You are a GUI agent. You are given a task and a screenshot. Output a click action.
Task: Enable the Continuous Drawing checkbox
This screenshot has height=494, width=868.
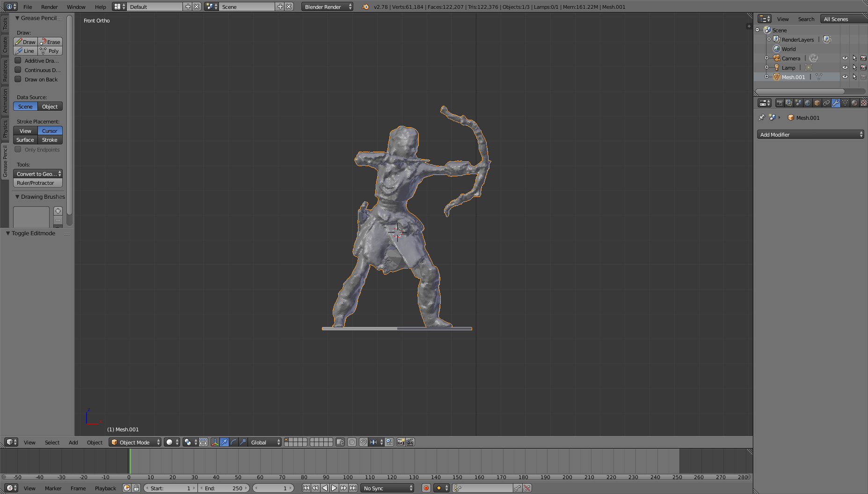tap(18, 70)
